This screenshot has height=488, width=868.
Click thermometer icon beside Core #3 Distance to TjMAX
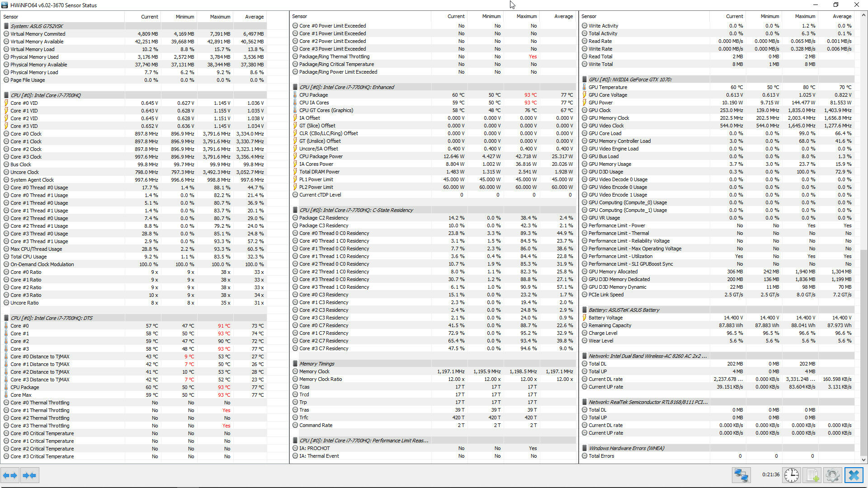pos(6,380)
